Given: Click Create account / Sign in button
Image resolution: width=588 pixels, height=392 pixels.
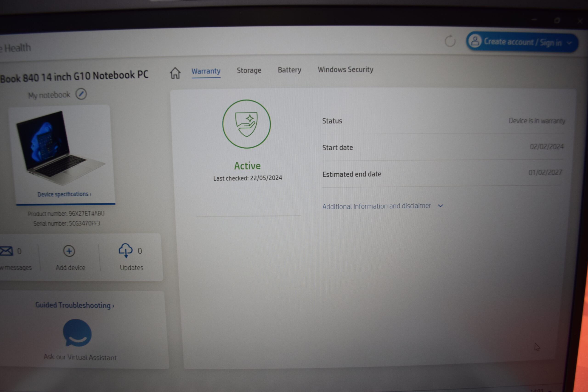Looking at the screenshot, I should [522, 42].
